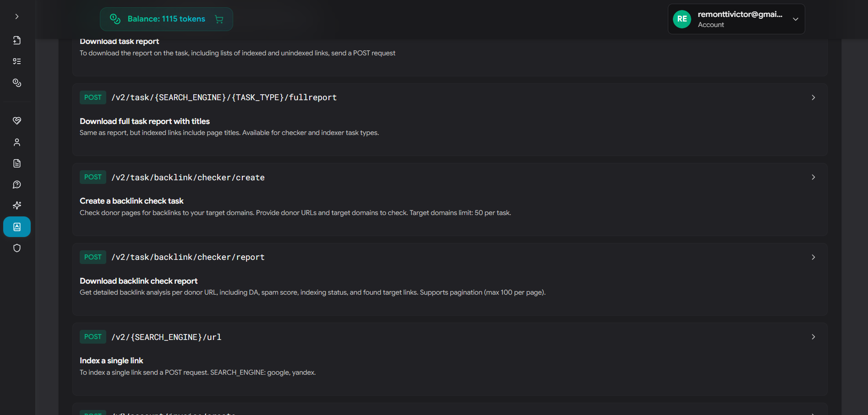Click the Balance: 1115 tokens button
The image size is (868, 415).
pos(166,19)
